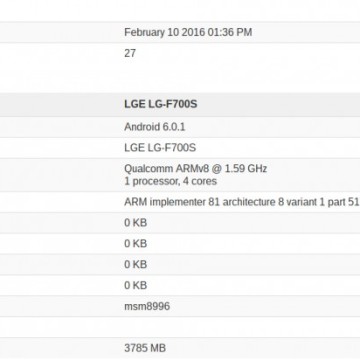This screenshot has width=360, height=360.
Task: Select the bold LGE LG-F700S heading
Action: (161, 104)
